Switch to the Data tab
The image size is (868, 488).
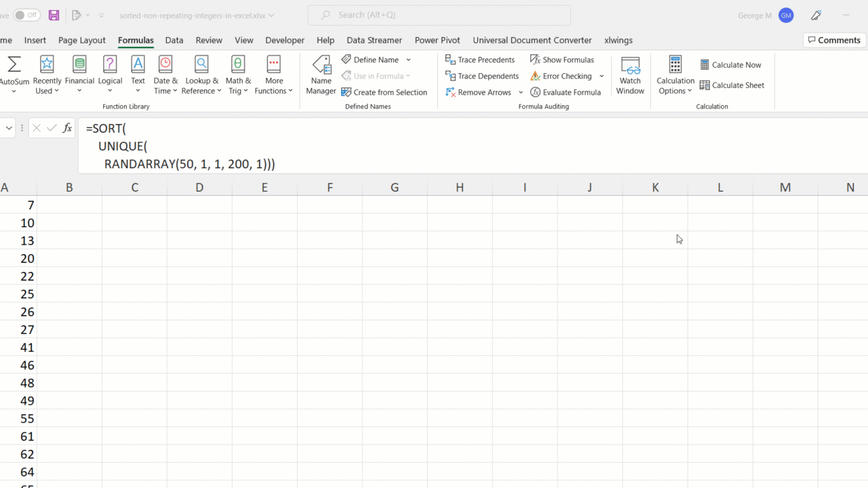[x=174, y=40]
